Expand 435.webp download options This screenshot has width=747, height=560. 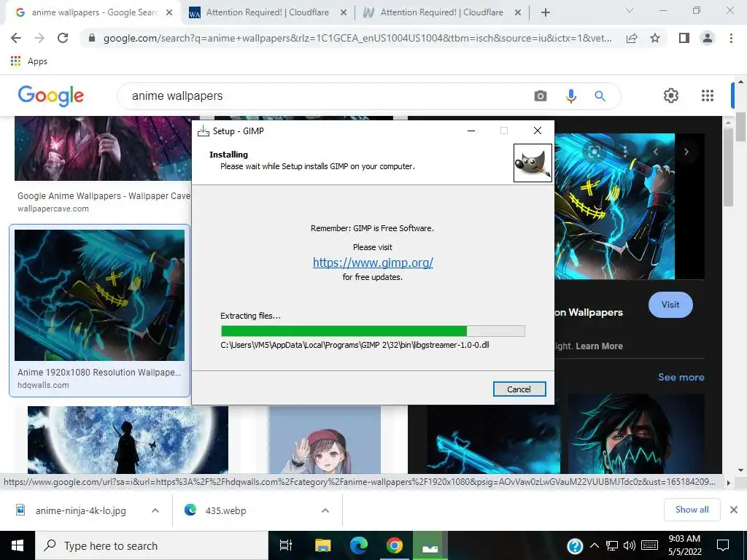325,510
